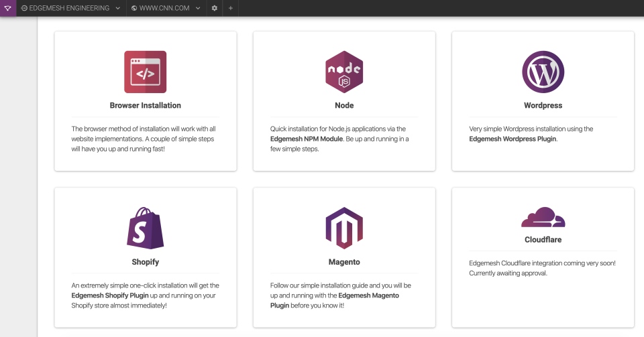The width and height of the screenshot is (644, 337).
Task: Click the WWW.CNN.COM site label
Action: [x=164, y=8]
